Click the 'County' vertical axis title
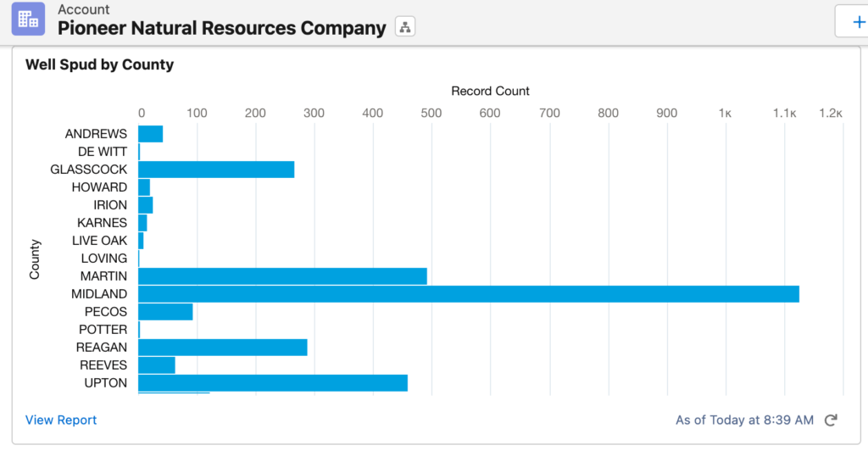 click(34, 259)
